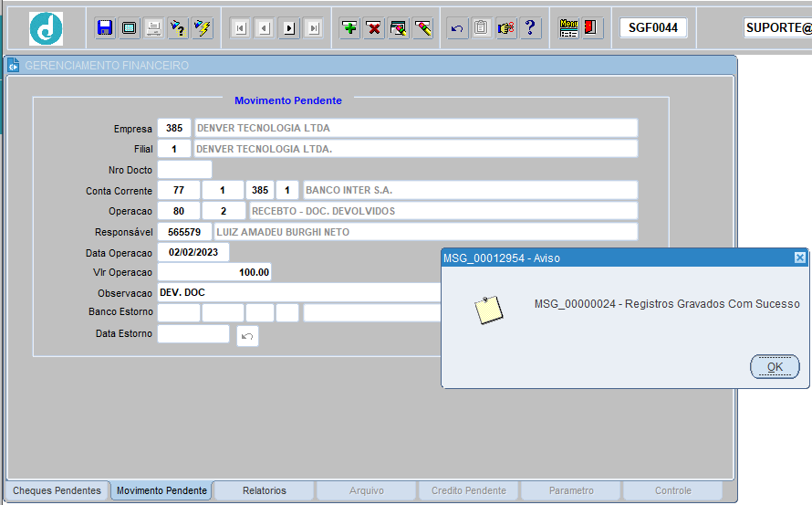
Task: Click the DENVER TECNOLOGIA LTDA company name field
Action: [x=416, y=128]
